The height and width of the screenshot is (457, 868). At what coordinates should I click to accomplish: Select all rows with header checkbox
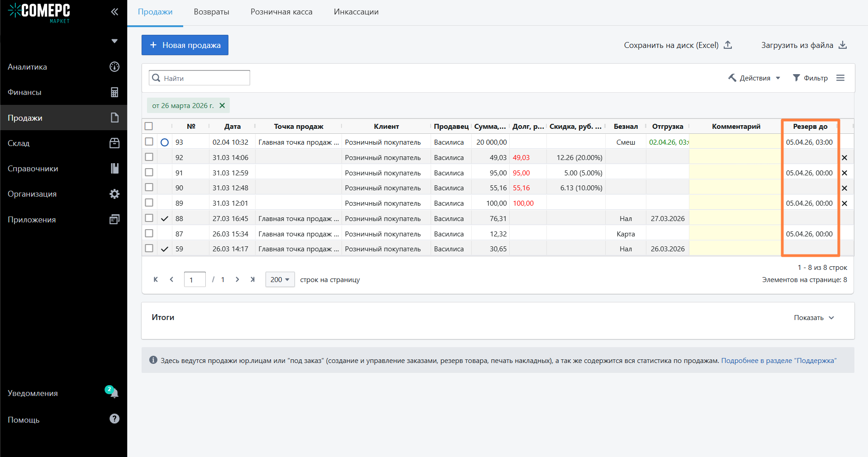pos(149,126)
